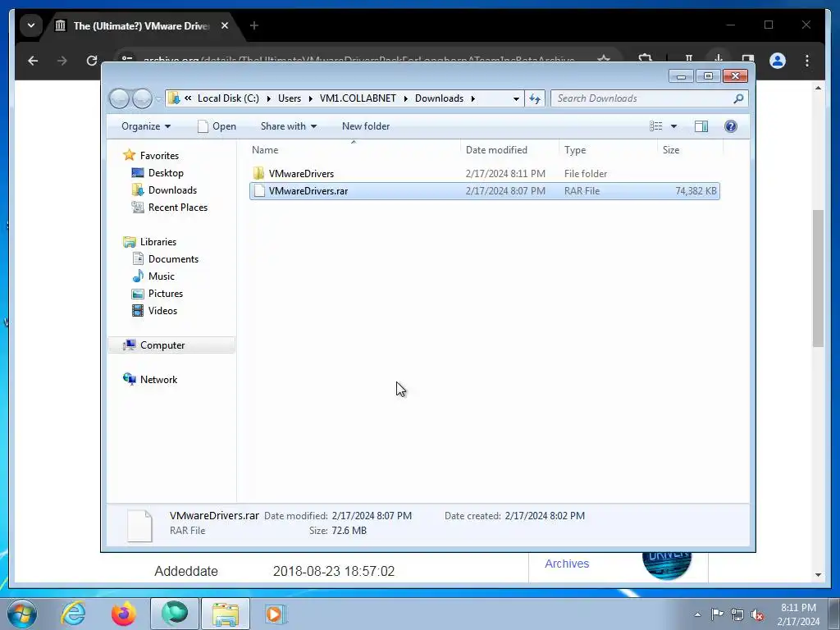Expand arrow after Users breadcrumb

click(310, 98)
